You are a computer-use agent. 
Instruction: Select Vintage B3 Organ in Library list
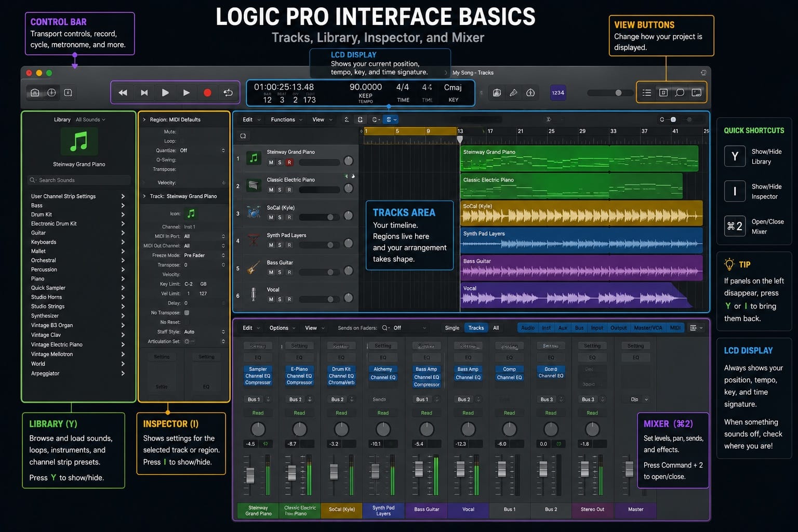click(52, 325)
